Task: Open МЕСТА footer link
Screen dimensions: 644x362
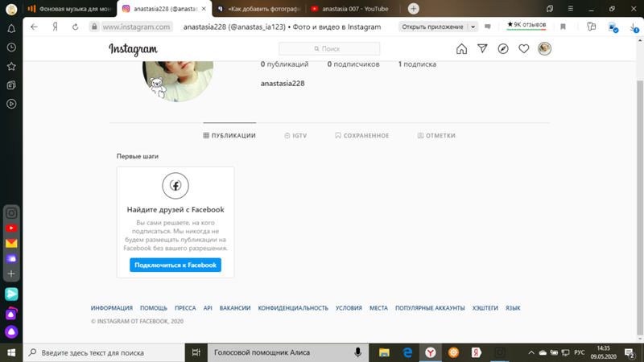Action: coord(378,308)
